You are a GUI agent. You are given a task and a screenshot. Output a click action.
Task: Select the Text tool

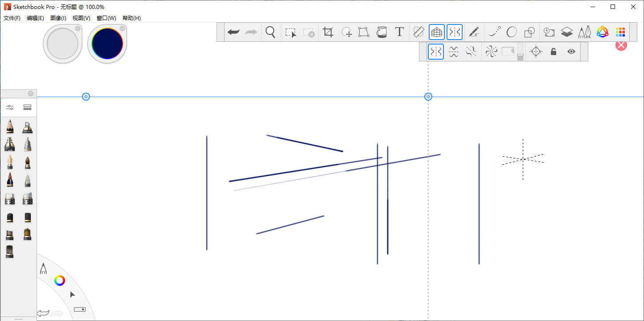point(399,32)
